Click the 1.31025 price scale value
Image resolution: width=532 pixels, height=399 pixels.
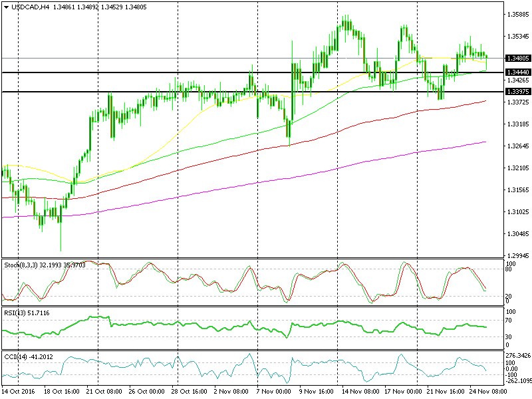[x=518, y=212]
